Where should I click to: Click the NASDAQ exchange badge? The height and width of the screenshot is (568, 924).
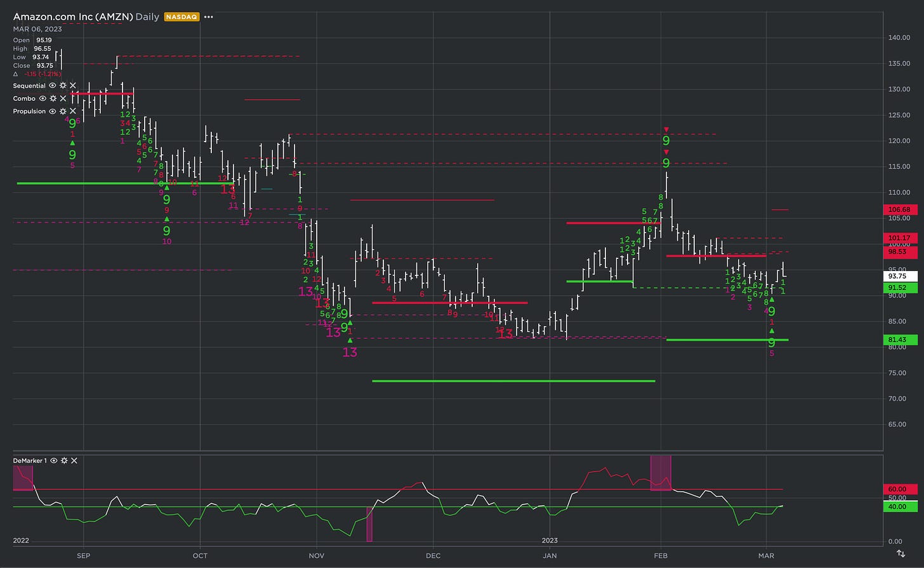pos(181,17)
